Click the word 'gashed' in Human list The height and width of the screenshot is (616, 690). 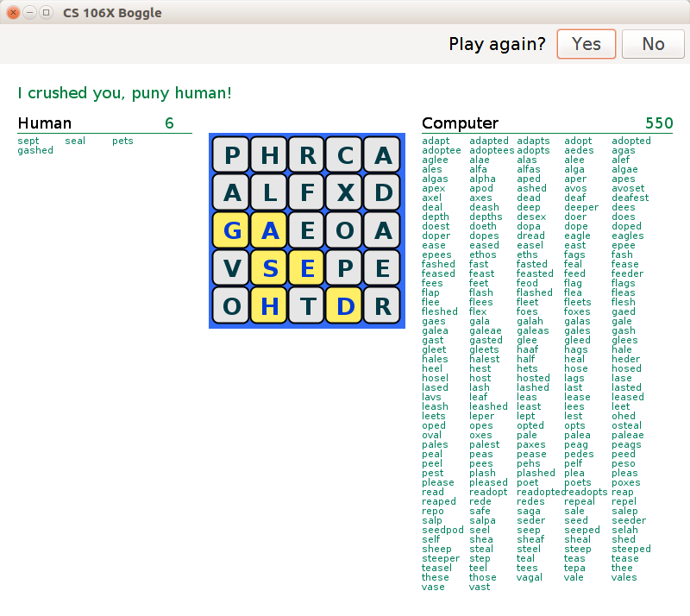point(35,150)
